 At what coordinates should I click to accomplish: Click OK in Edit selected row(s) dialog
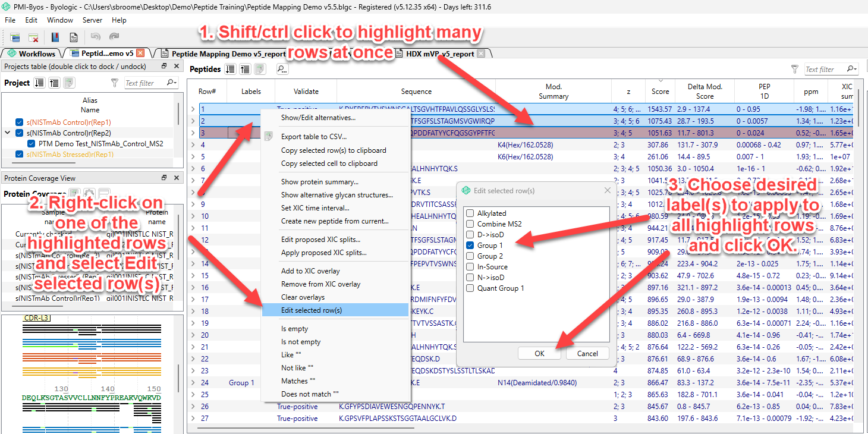tap(539, 353)
